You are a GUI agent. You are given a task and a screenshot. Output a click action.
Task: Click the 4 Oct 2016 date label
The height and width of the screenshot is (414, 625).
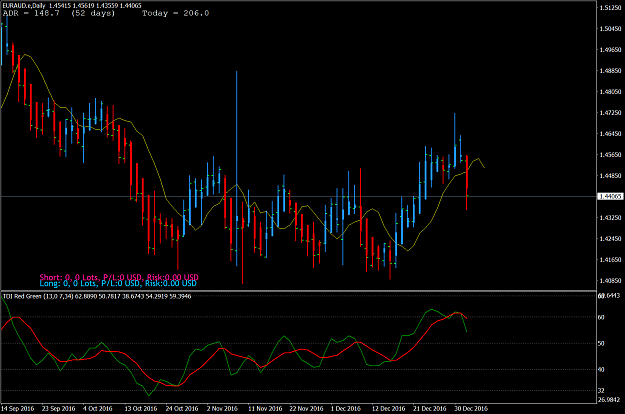(98, 408)
